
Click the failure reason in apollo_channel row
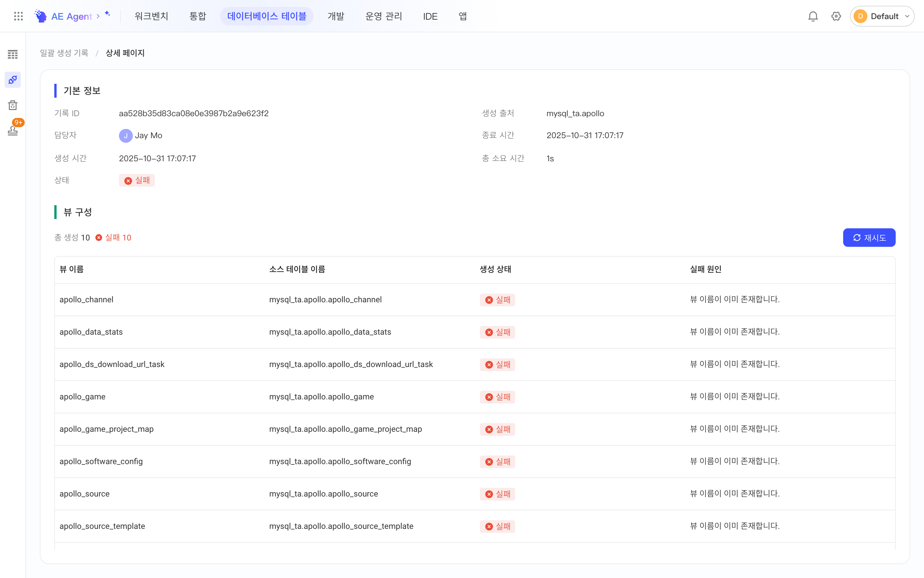pos(735,299)
